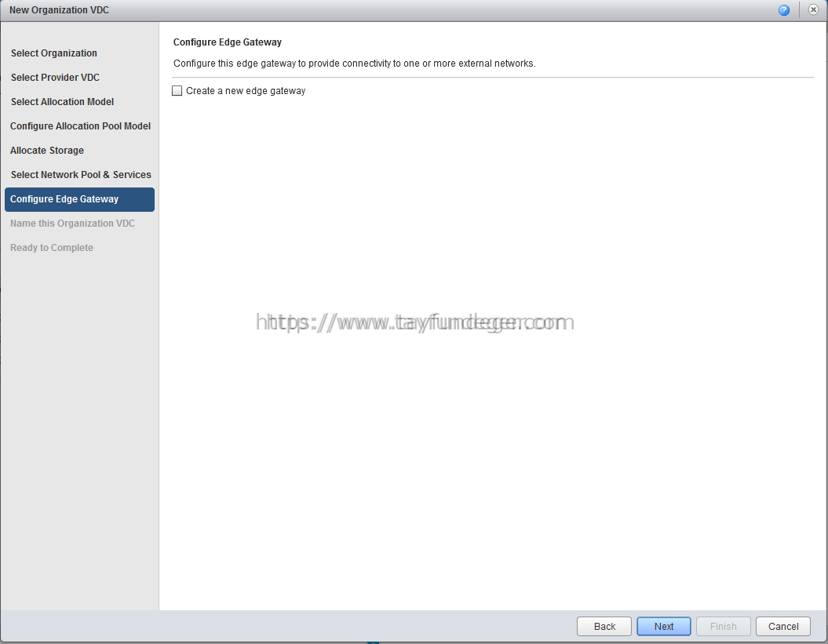Viewport: 828px width, 644px height.
Task: Click the Next button
Action: pyautogui.click(x=664, y=626)
